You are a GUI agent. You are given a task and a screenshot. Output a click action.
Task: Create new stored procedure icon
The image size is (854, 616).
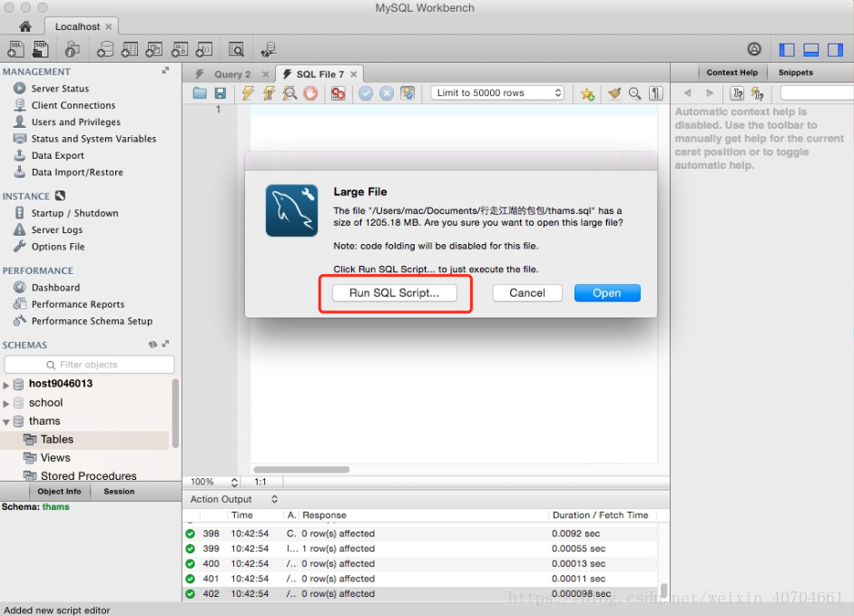point(179,50)
